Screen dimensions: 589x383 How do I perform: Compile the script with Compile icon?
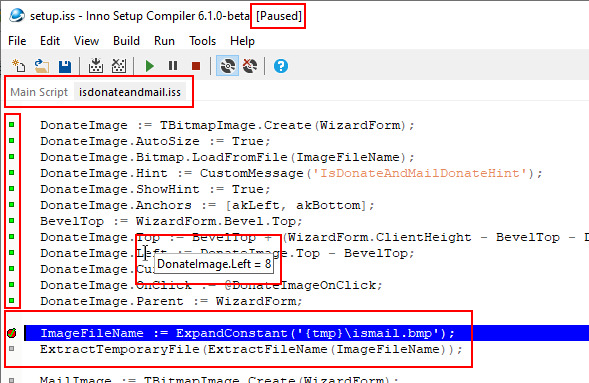96,66
